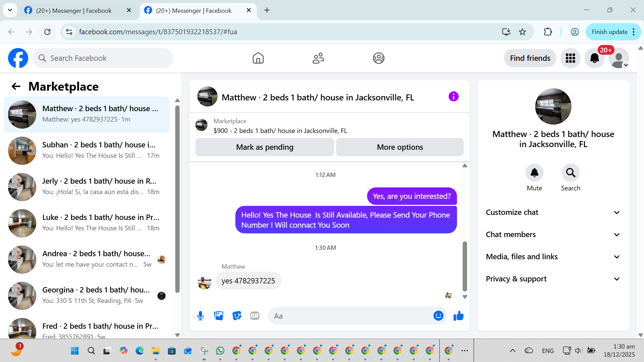Click conversation list scrollbar thumb
The image size is (644, 362).
pos(177,199)
